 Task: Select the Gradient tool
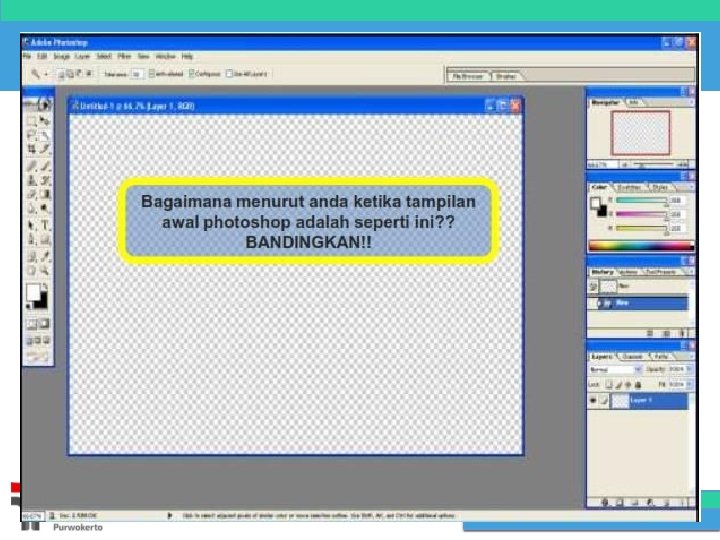[x=45, y=194]
